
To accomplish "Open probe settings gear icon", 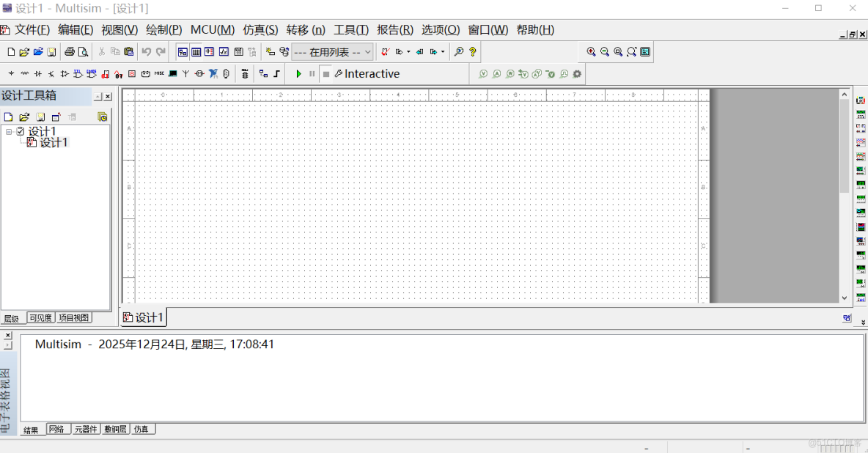I will click(x=577, y=73).
